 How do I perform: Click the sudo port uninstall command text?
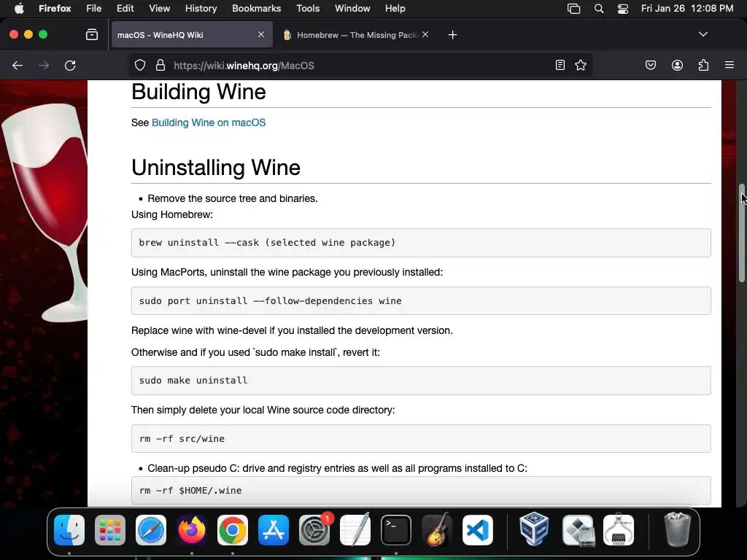tap(270, 301)
